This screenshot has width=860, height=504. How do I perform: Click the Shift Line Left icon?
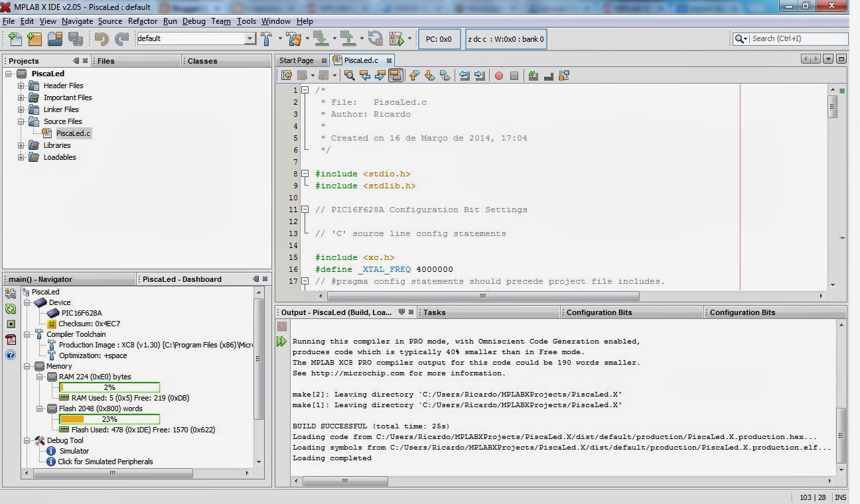click(465, 76)
